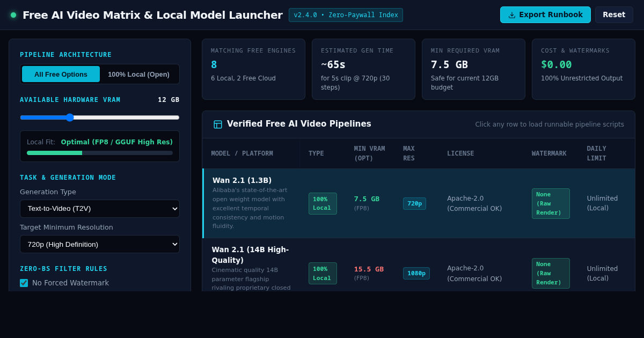The height and width of the screenshot is (338, 644).
Task: Open the Target Minimum Resolution dropdown
Action: pyautogui.click(x=100, y=244)
